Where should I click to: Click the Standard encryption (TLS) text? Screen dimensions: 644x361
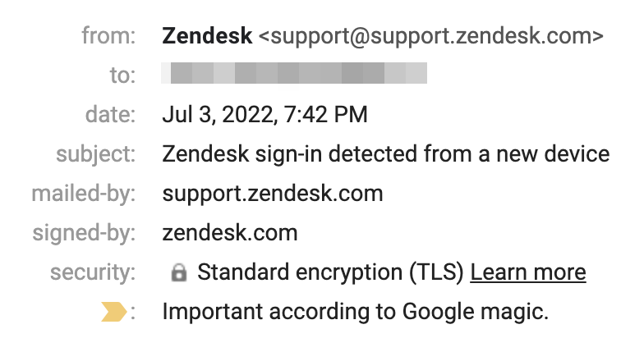point(331,272)
